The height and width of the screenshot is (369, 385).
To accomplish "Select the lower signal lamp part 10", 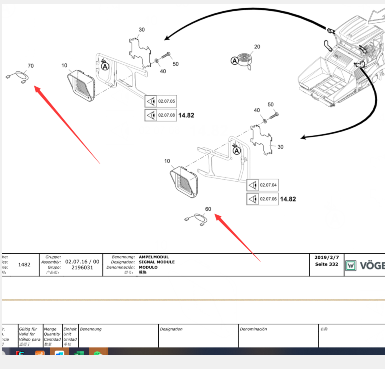I will coord(184,181).
